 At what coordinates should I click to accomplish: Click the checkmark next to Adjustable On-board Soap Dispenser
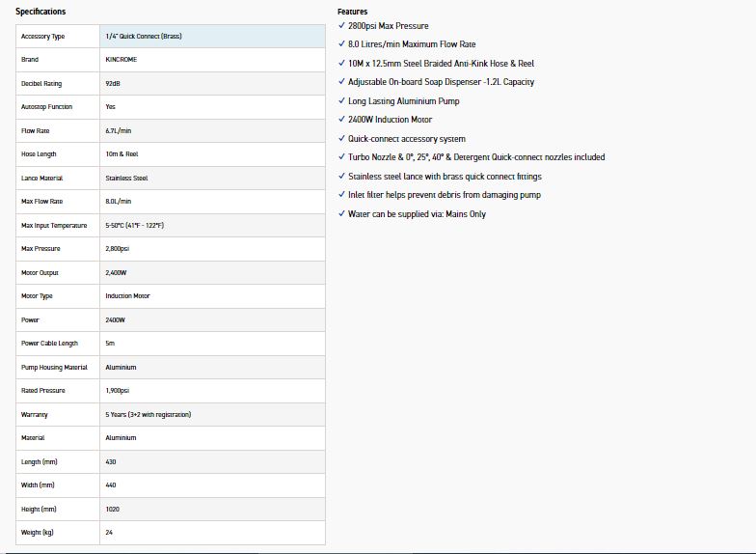tap(341, 82)
